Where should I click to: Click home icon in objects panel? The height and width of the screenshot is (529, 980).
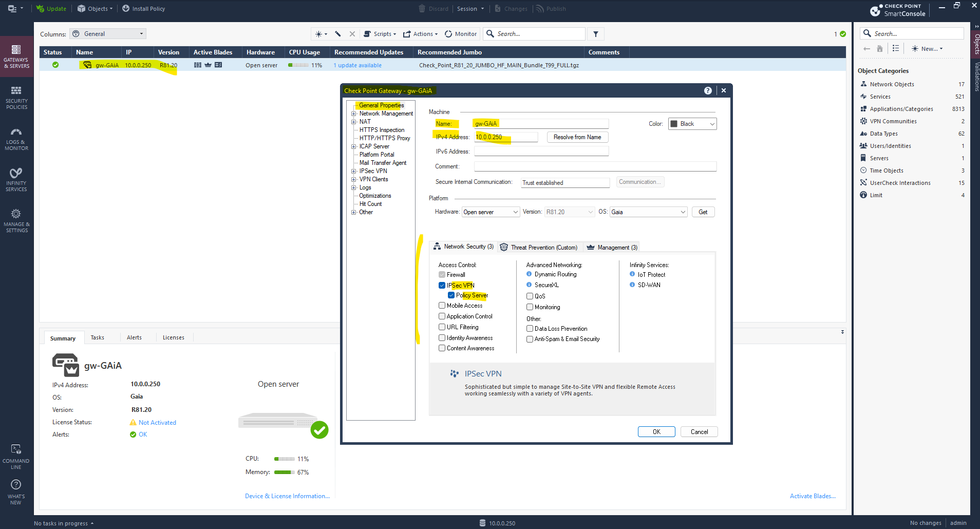point(880,49)
